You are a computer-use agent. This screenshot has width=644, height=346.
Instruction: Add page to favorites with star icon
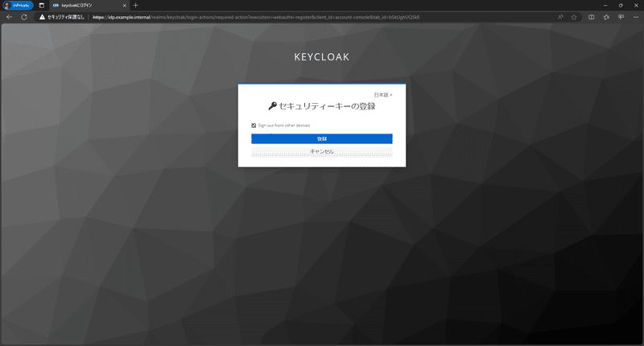[574, 17]
